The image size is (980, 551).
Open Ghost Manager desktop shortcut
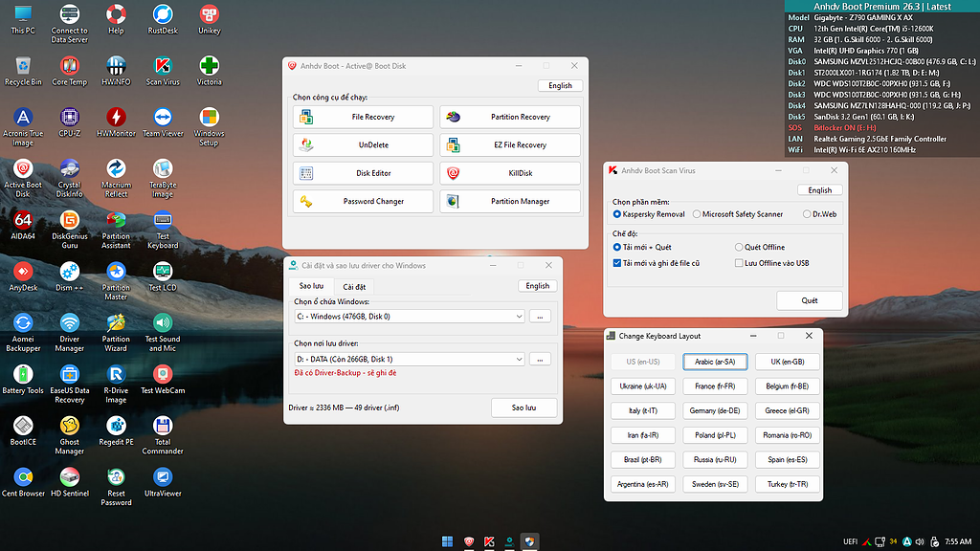[x=69, y=435]
